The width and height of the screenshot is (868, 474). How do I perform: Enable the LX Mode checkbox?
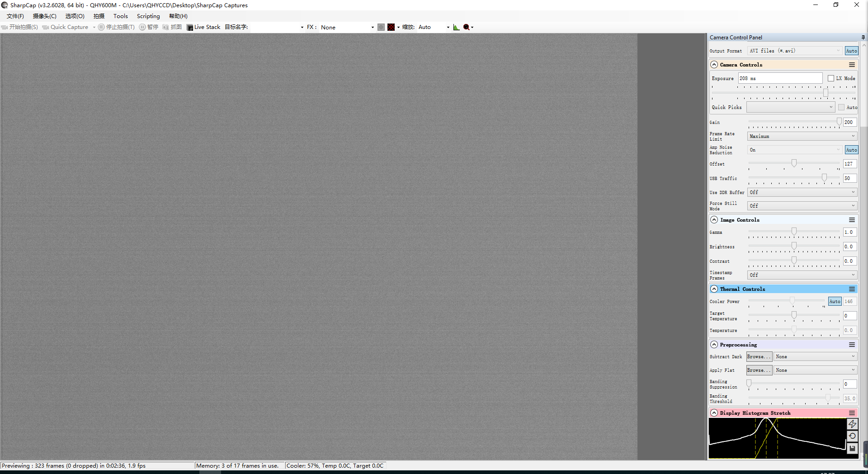831,78
